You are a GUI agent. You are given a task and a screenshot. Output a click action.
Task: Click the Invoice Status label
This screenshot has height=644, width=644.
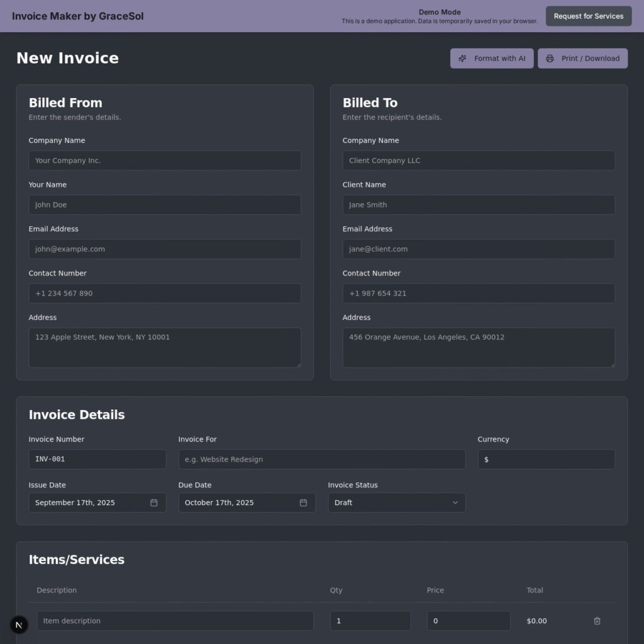click(353, 485)
